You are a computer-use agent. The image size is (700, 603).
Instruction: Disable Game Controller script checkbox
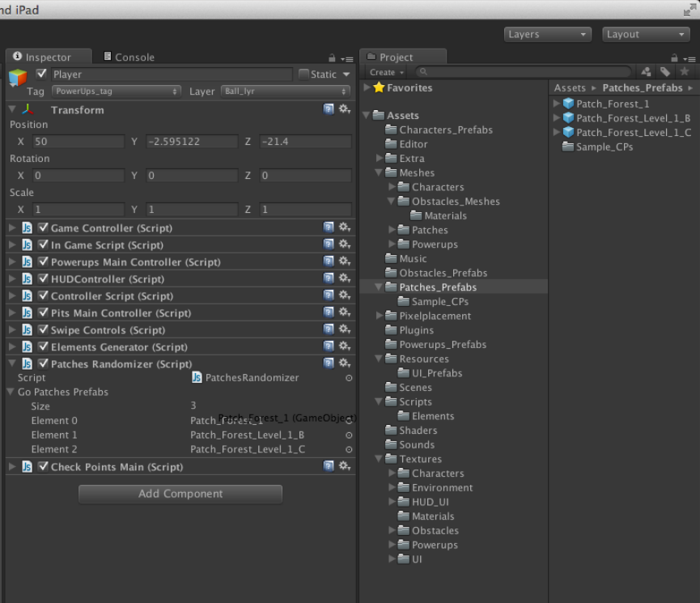[x=43, y=227]
